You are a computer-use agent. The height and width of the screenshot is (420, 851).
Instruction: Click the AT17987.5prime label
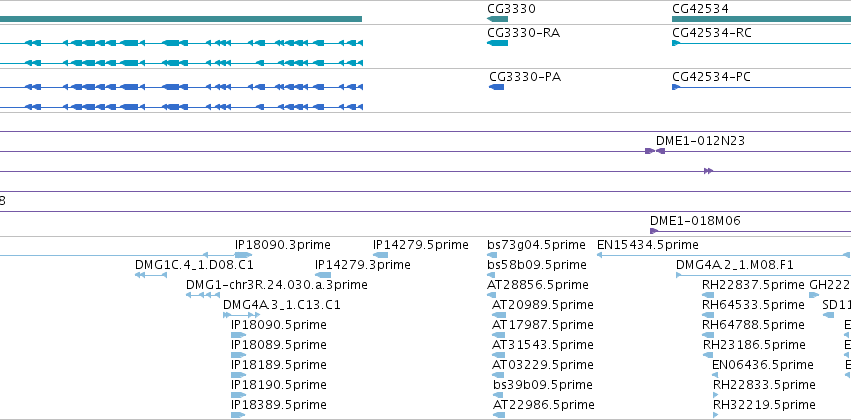coord(543,325)
